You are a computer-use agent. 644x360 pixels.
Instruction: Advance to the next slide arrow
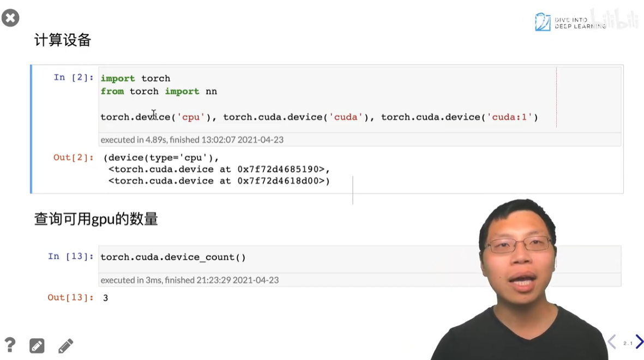(x=639, y=341)
